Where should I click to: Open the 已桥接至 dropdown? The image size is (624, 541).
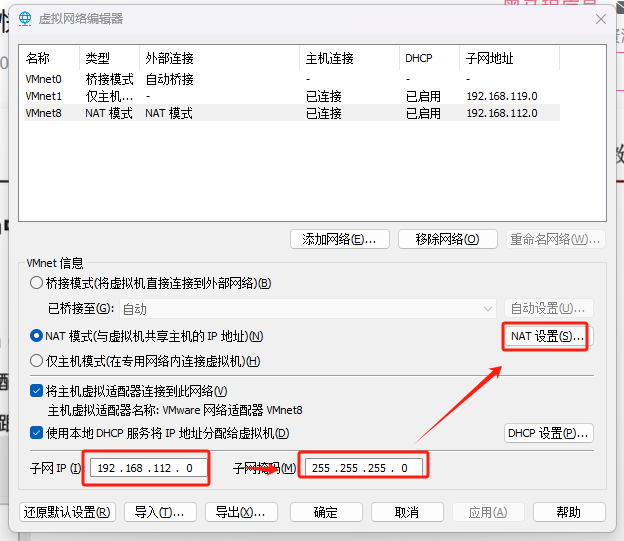pos(308,309)
